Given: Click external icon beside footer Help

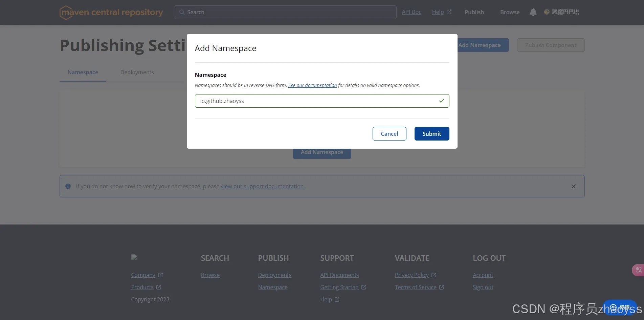Looking at the screenshot, I should tap(337, 299).
